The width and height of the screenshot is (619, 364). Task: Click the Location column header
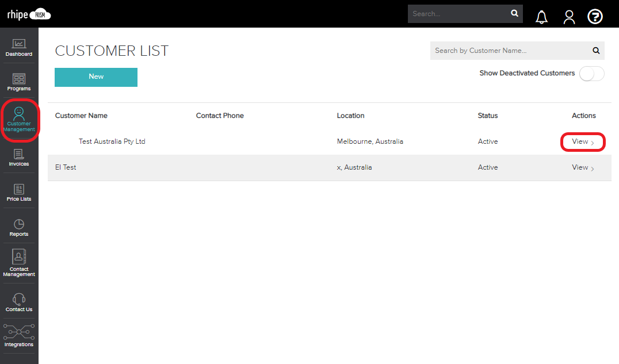click(350, 116)
